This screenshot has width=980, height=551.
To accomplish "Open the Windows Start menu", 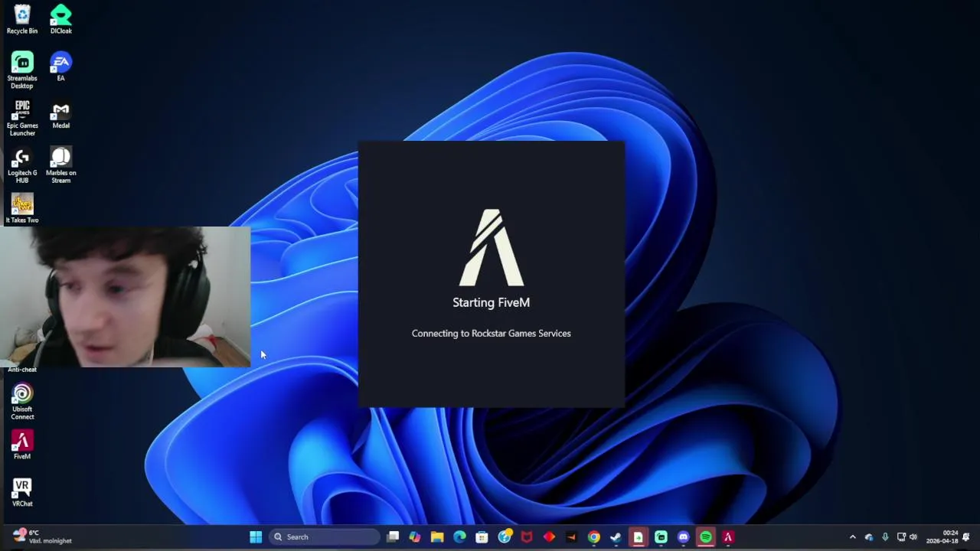I will 256,537.
